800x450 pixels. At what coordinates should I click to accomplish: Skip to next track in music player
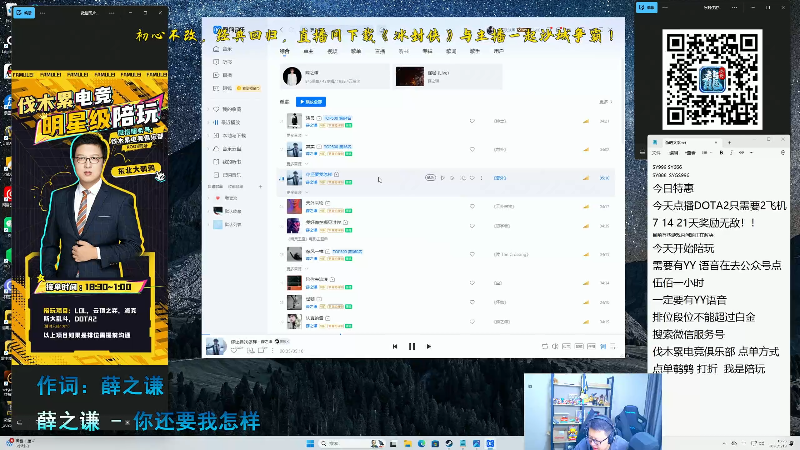pos(429,346)
